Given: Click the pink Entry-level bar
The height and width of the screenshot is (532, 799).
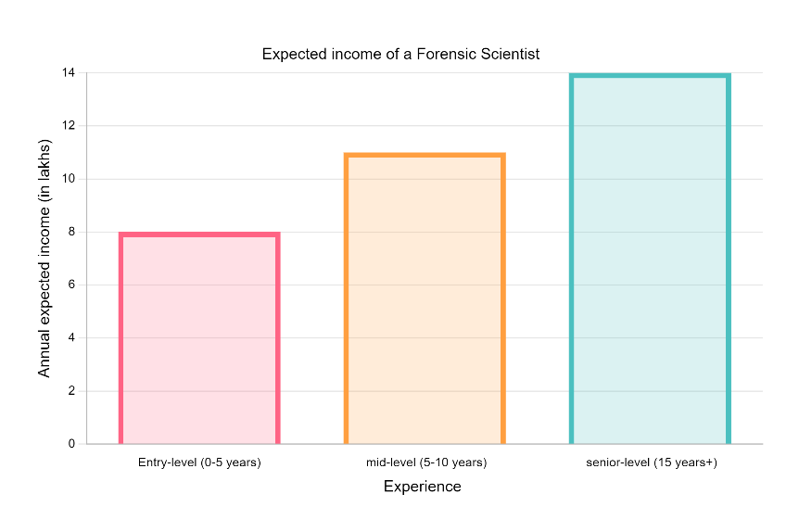Looking at the screenshot, I should point(199,339).
